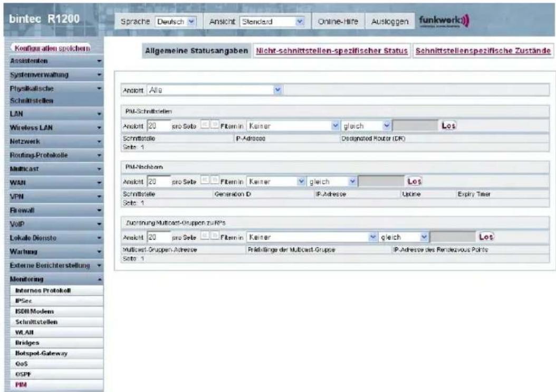Image resolution: width=556 pixels, height=392 pixels.
Task: Open the WLAN monitoring entry
Action: coord(57,332)
